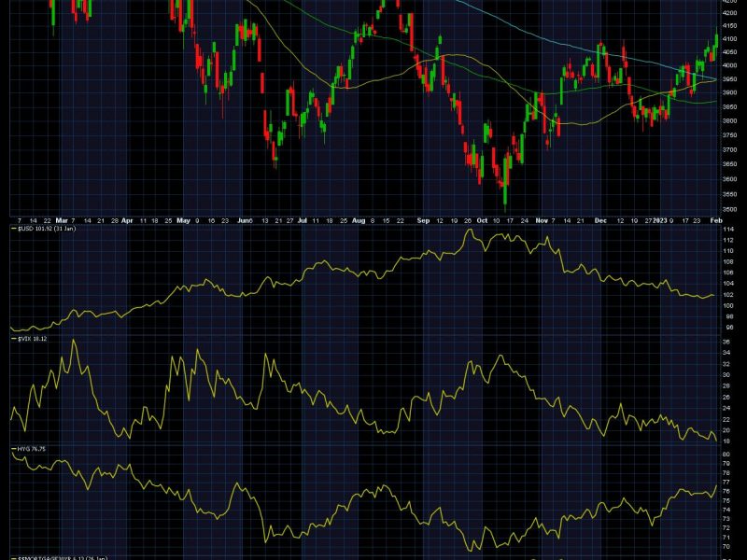
Task: Pick the 96 value on USD scale
Action: coord(729,328)
